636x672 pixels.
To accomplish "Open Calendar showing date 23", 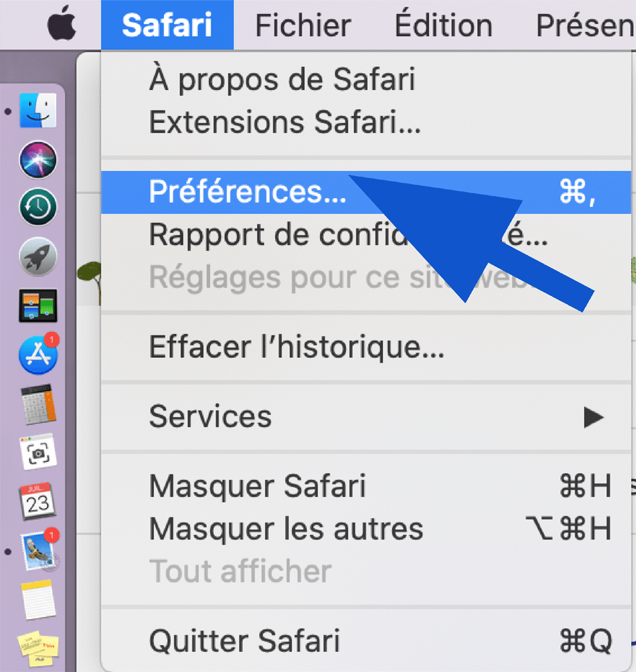I will point(38,501).
